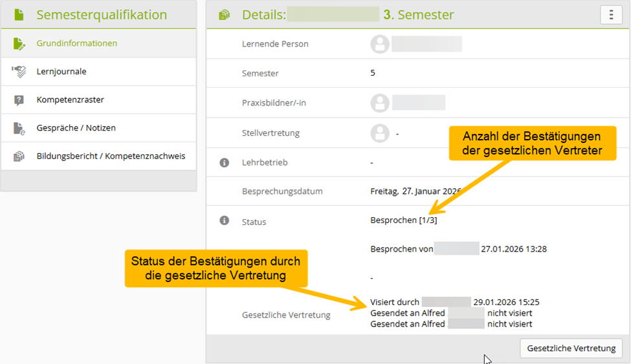Click the Lernjournale sidebar icon

(19, 72)
